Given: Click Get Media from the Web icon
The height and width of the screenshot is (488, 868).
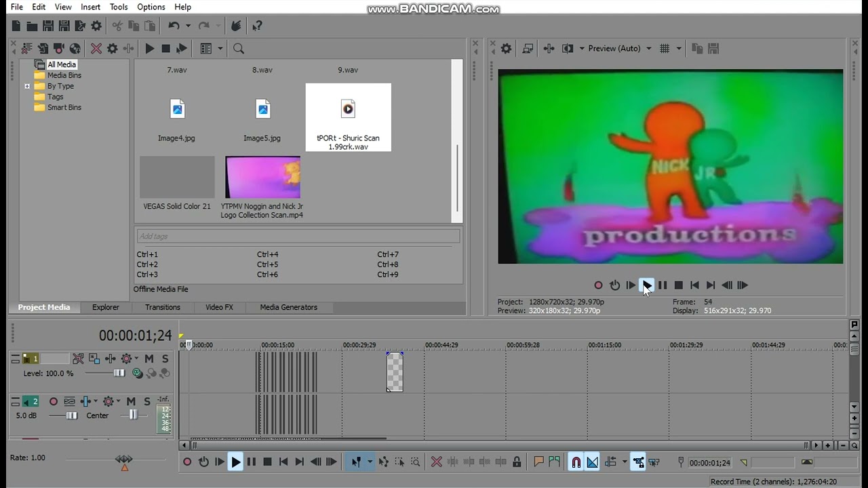Looking at the screenshot, I should [x=75, y=48].
